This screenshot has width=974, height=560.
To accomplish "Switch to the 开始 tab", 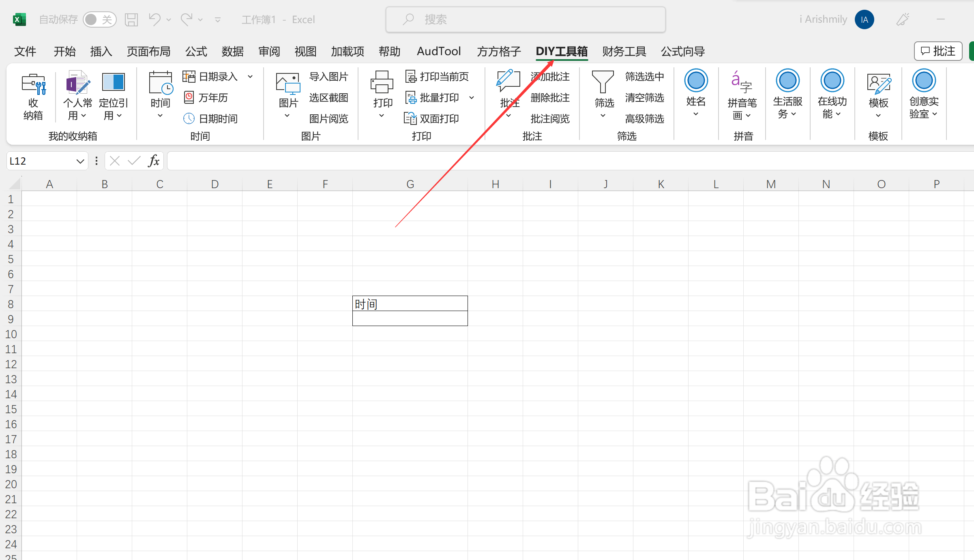I will [x=64, y=51].
